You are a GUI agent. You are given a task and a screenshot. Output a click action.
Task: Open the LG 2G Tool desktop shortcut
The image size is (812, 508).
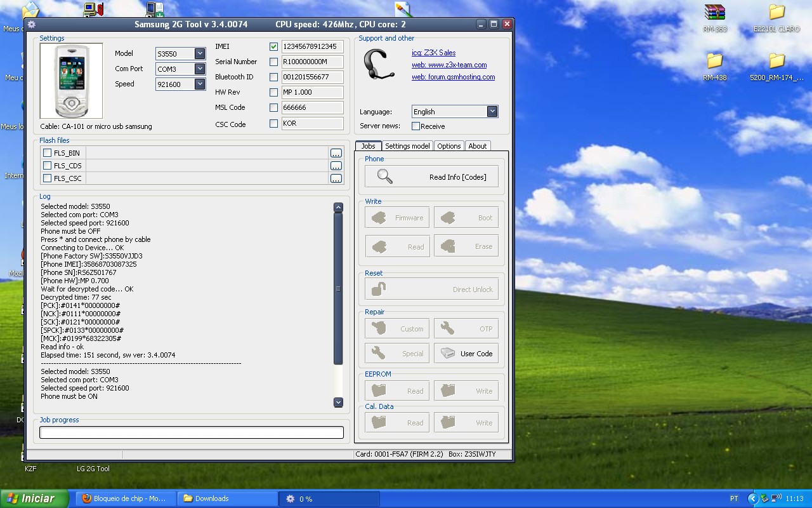(93, 469)
